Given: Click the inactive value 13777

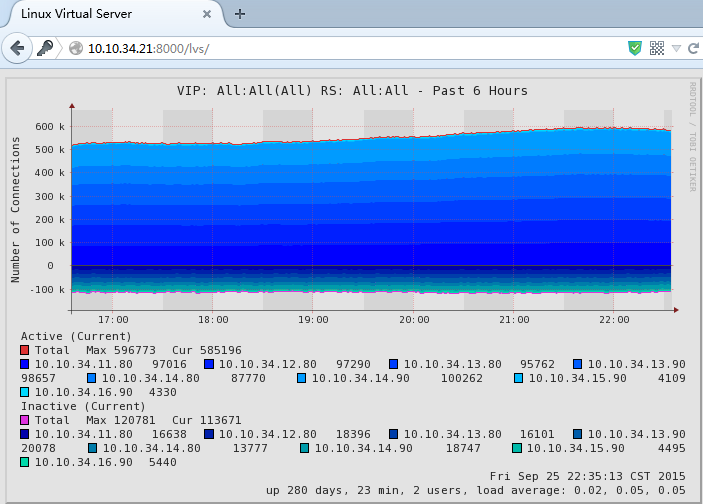Looking at the screenshot, I should (x=250, y=448).
